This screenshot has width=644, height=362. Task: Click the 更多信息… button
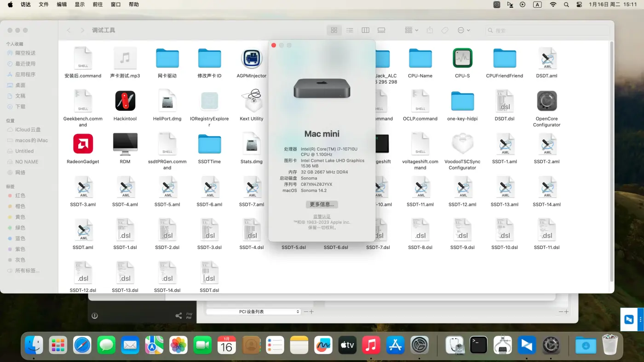322,204
